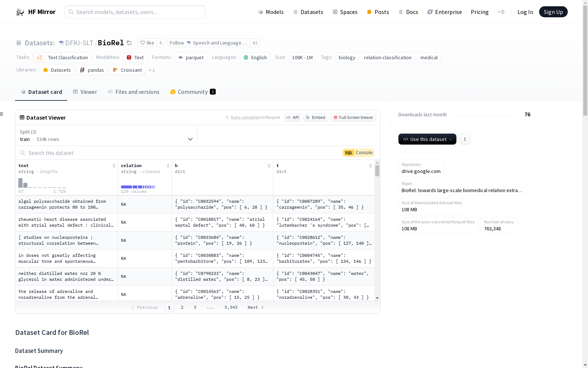
Task: Open the API button in the viewer
Action: coord(293,117)
